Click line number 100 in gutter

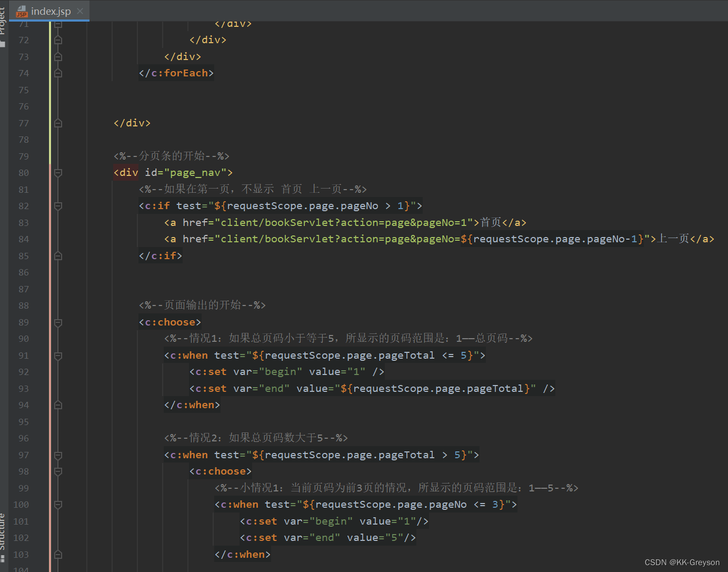21,505
